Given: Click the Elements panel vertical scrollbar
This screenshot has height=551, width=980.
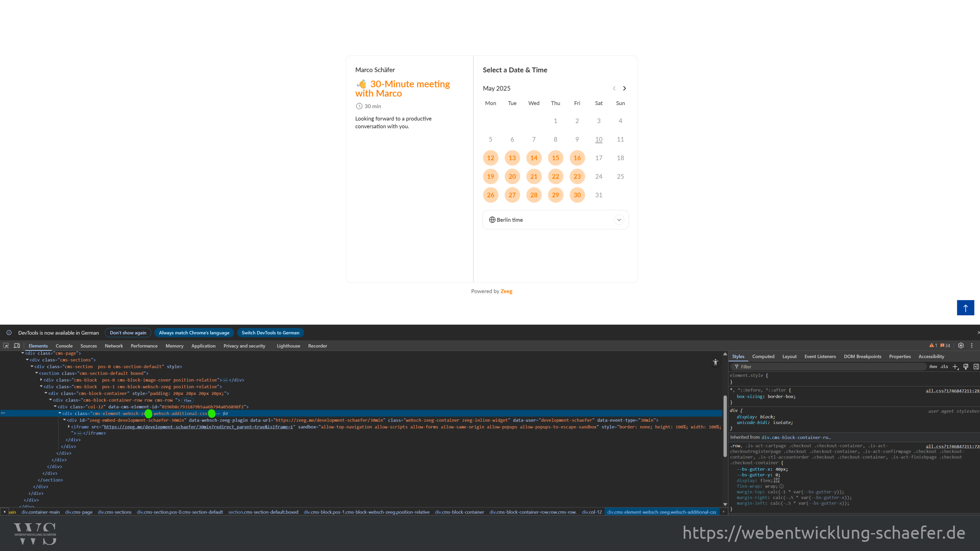Looking at the screenshot, I should point(725,426).
